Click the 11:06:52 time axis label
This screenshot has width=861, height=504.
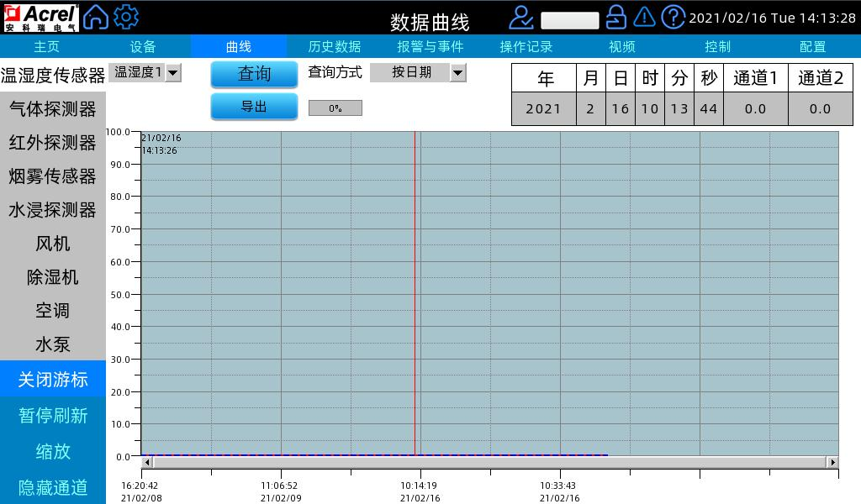click(x=279, y=486)
